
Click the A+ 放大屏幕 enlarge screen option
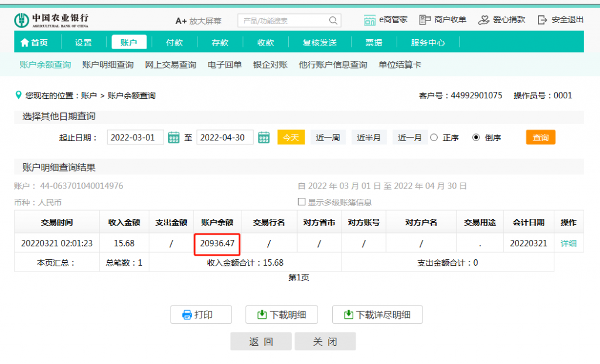coord(198,20)
